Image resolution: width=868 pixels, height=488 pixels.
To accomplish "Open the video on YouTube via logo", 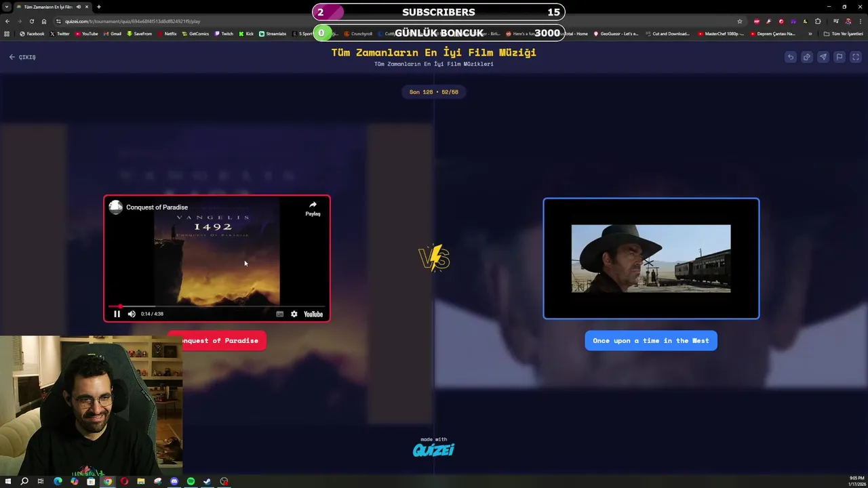I will pos(313,314).
